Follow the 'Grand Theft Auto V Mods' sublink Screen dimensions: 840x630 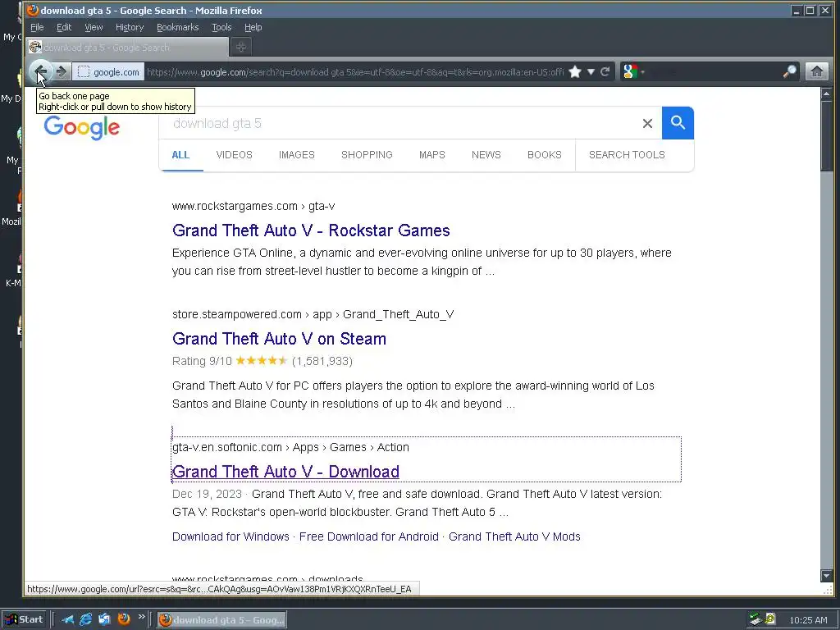(x=514, y=536)
